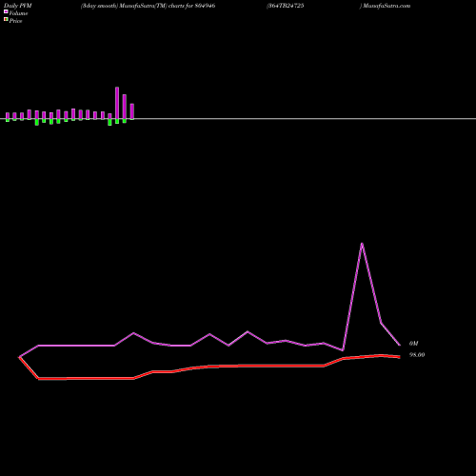Click the 'Volume' legend label
The width and height of the screenshot is (476, 476).
18,13
